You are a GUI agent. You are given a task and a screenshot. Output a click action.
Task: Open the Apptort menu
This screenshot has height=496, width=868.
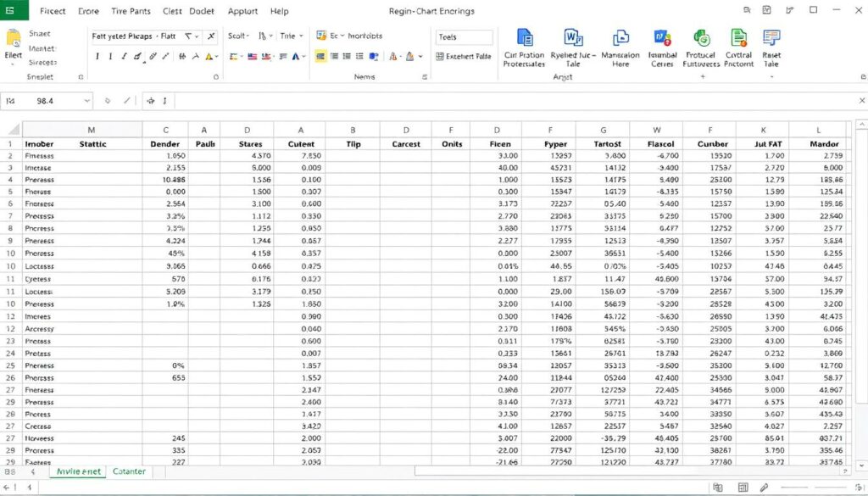(x=242, y=11)
